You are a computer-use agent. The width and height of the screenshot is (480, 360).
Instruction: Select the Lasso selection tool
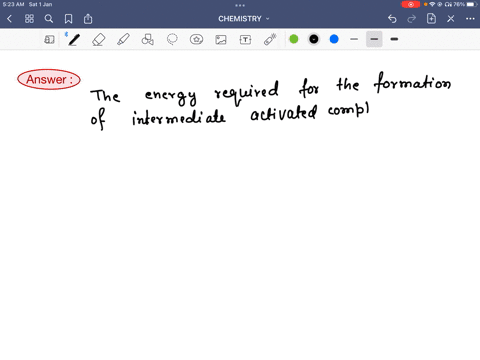(172, 39)
